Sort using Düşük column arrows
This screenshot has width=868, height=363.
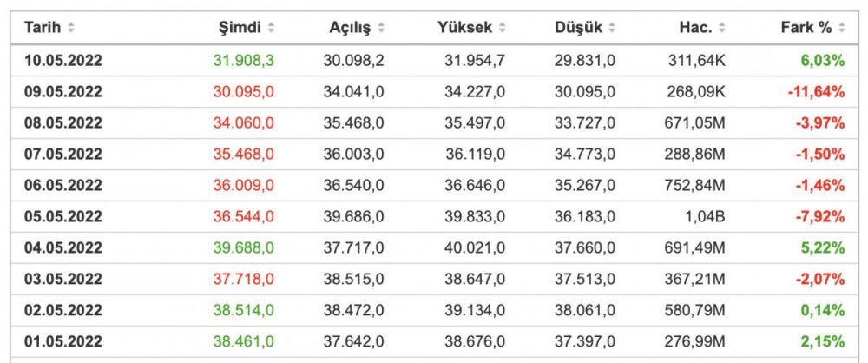612,28
